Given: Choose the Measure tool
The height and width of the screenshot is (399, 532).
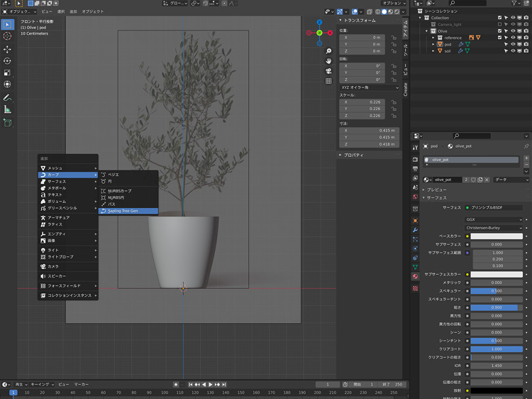Looking at the screenshot, I should (x=7, y=109).
